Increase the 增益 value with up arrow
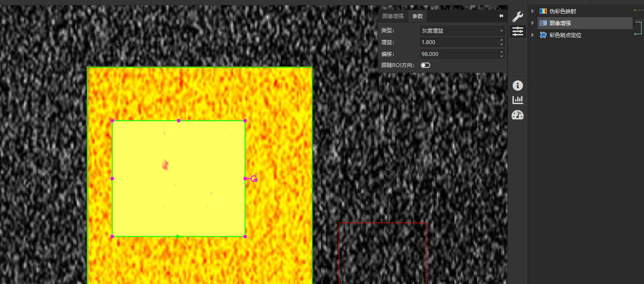Screen dimensions: 644x284 tap(501, 40)
